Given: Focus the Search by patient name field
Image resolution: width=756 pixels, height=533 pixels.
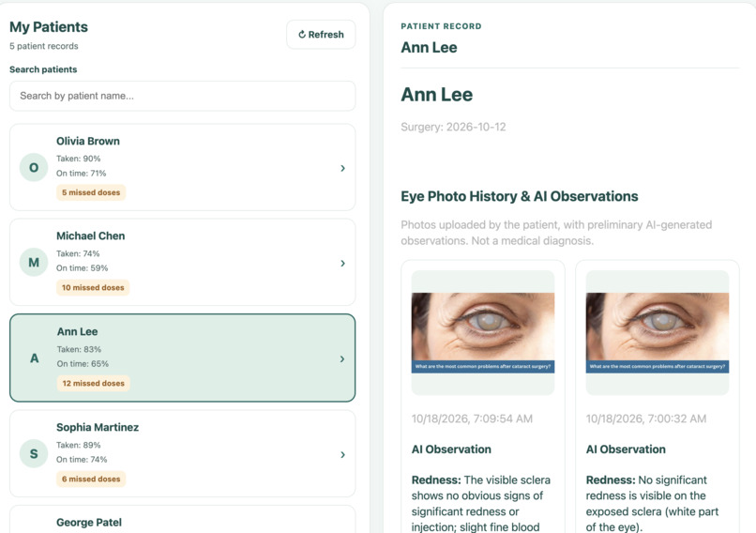Looking at the screenshot, I should pos(182,96).
